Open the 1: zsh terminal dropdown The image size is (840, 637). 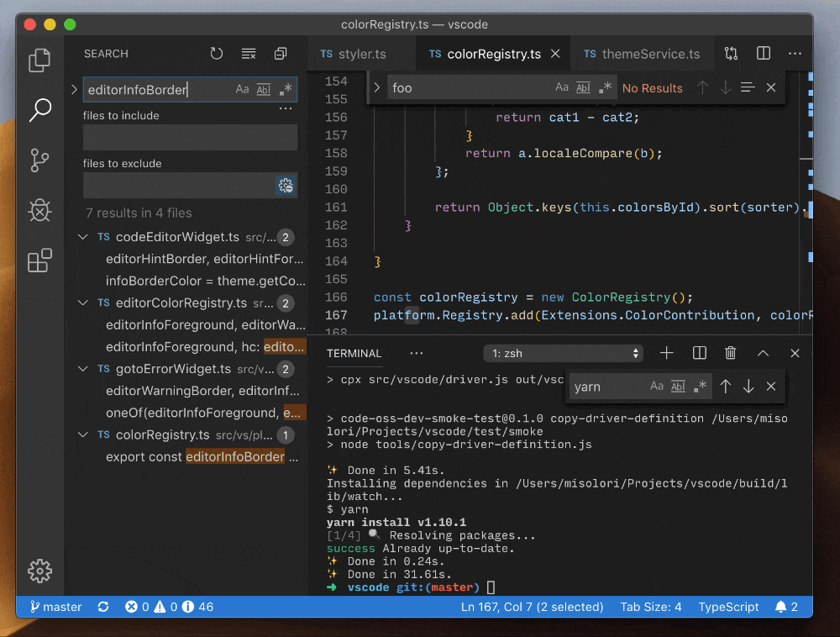[563, 353]
